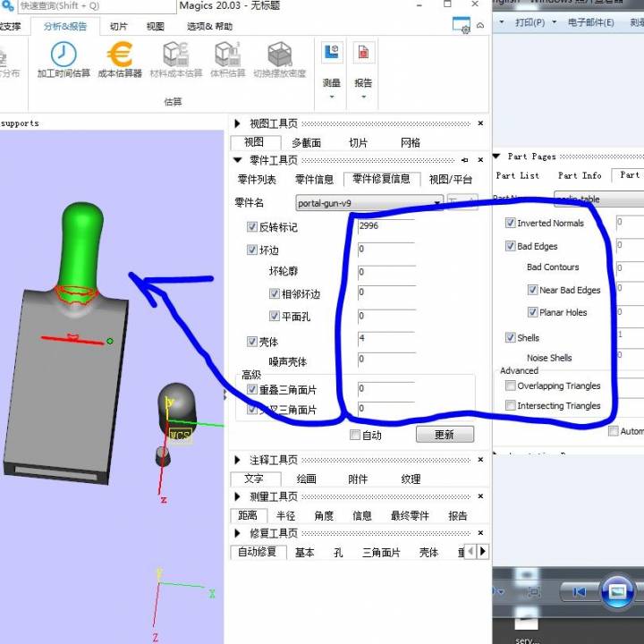
Task: Open the 测量 tool icon
Action: coord(331,54)
